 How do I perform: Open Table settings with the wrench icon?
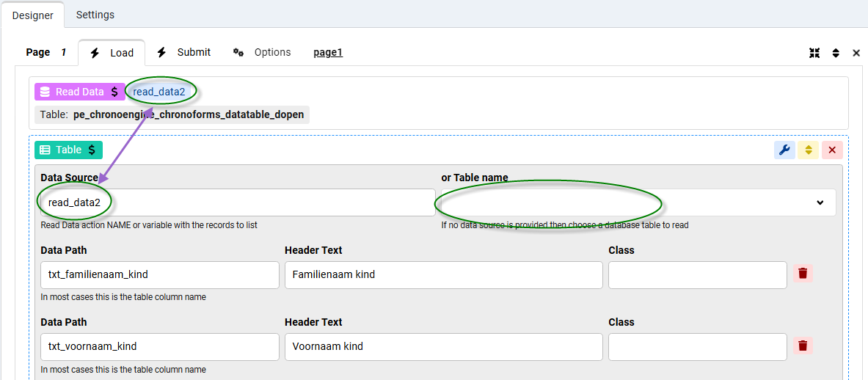(784, 150)
